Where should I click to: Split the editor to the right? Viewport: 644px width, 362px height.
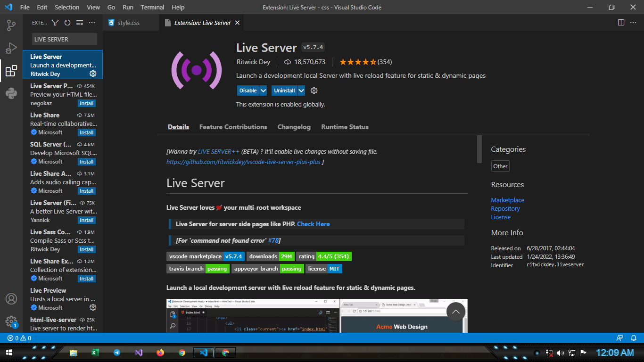[x=621, y=23]
